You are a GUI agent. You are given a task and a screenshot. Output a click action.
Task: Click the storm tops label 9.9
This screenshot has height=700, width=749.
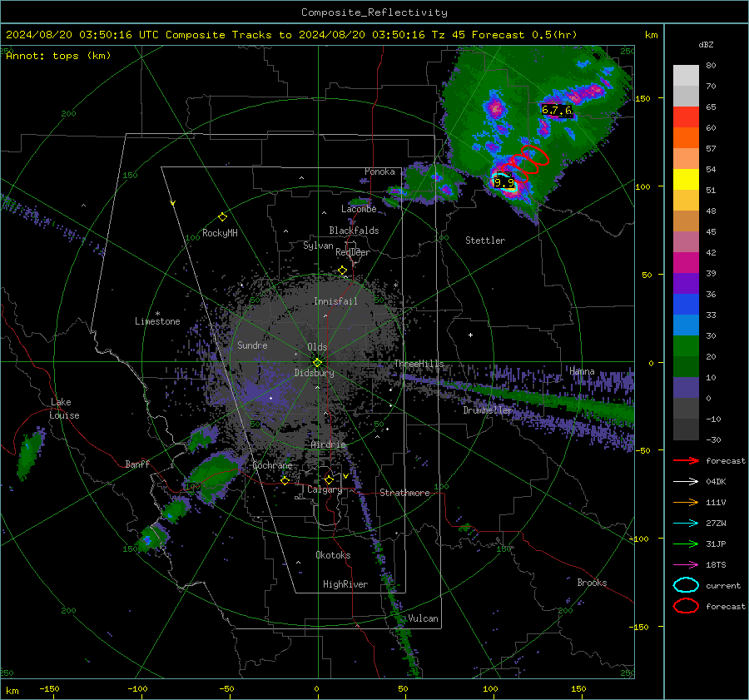point(504,183)
